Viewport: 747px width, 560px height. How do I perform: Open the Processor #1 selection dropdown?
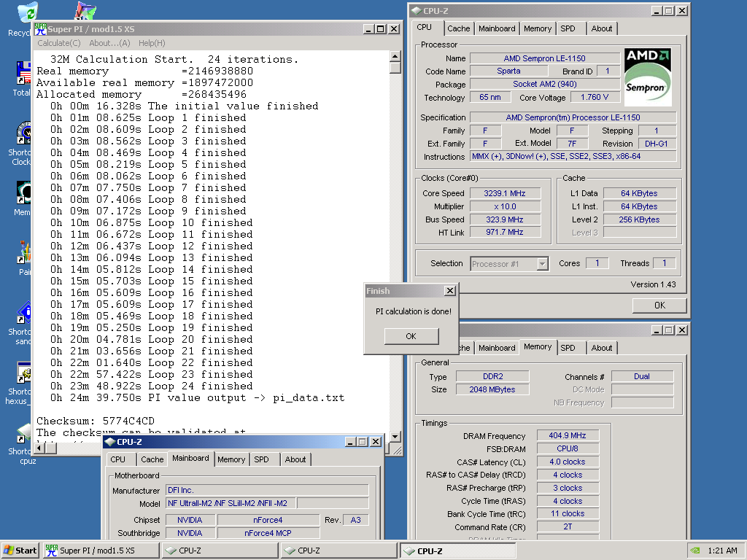[542, 264]
